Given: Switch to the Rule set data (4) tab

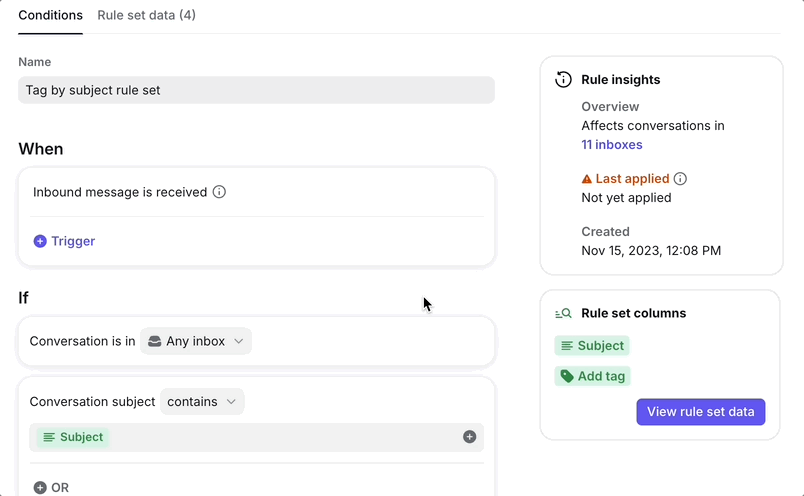Looking at the screenshot, I should coord(147,15).
